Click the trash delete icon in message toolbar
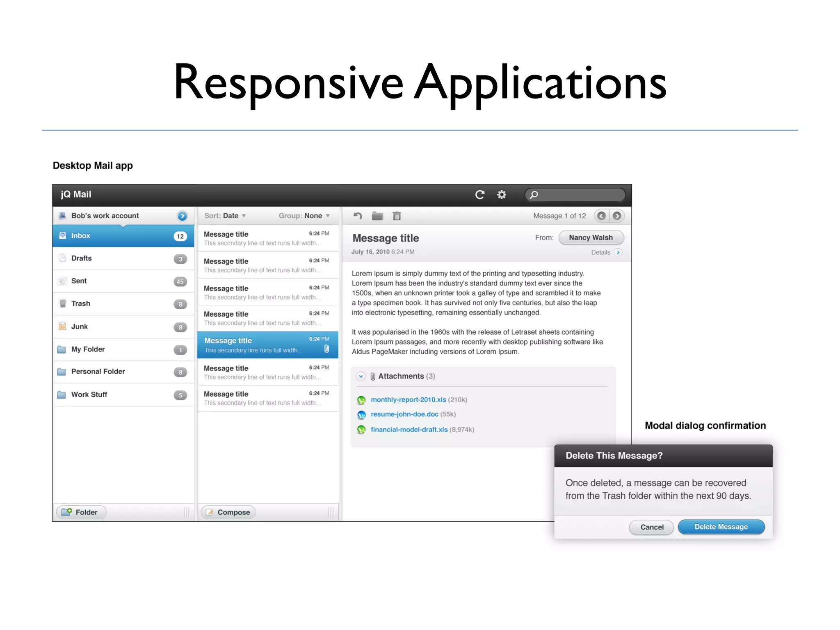The width and height of the screenshot is (840, 630). point(397,216)
